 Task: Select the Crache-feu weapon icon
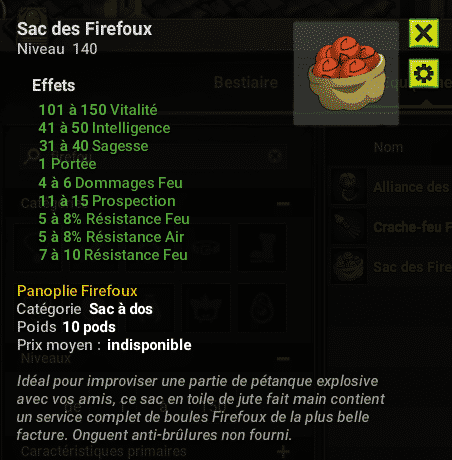click(x=349, y=227)
